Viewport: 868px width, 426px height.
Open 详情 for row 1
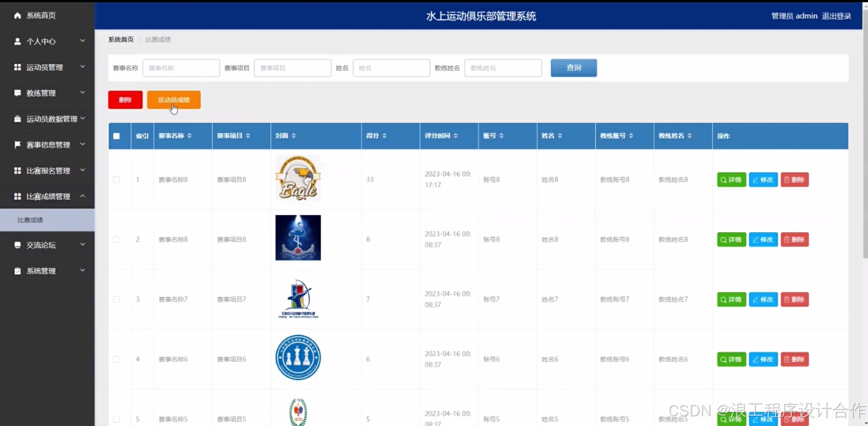coord(731,179)
